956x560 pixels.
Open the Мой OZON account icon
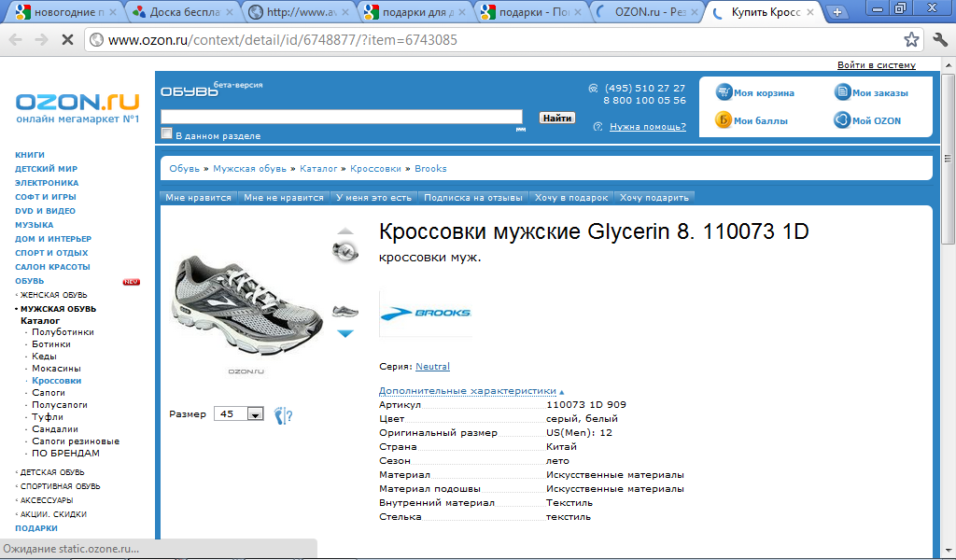point(842,120)
